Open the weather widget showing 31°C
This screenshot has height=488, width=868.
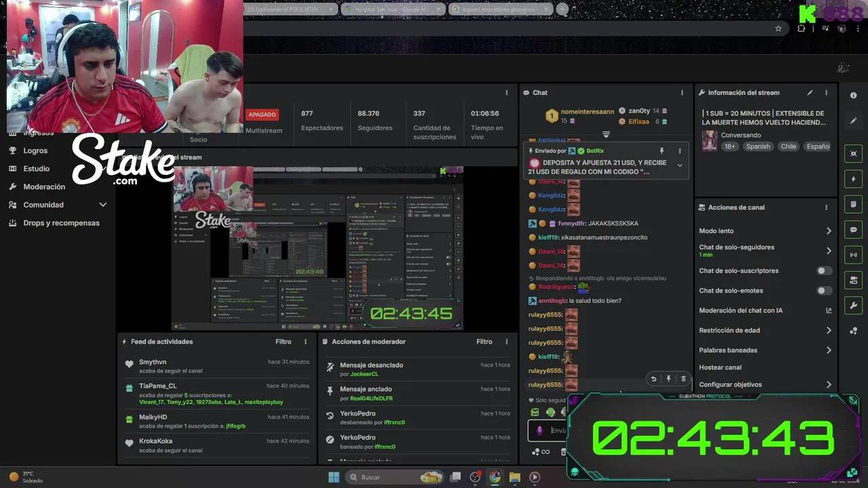(26, 477)
